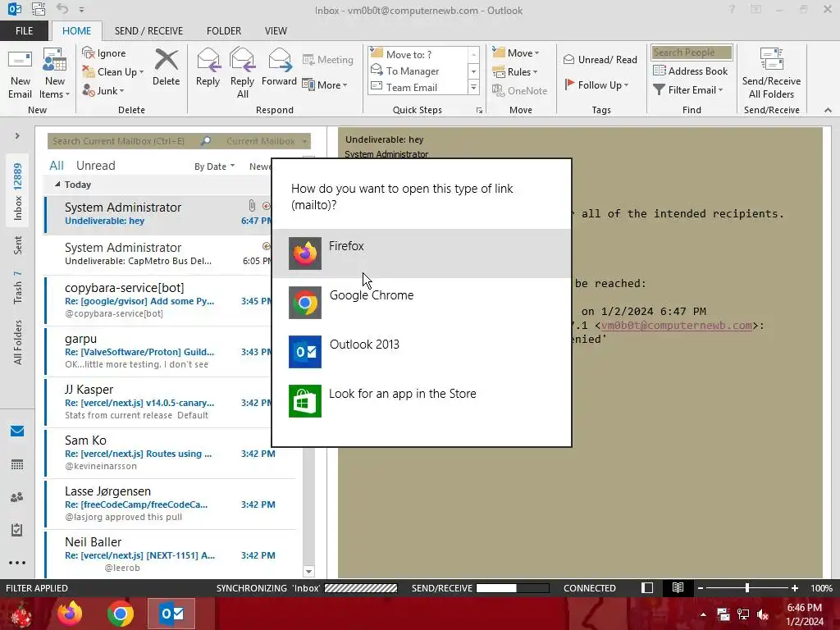This screenshot has height=630, width=840.
Task: Switch to the SEND / RECEIVE tab
Action: point(149,31)
